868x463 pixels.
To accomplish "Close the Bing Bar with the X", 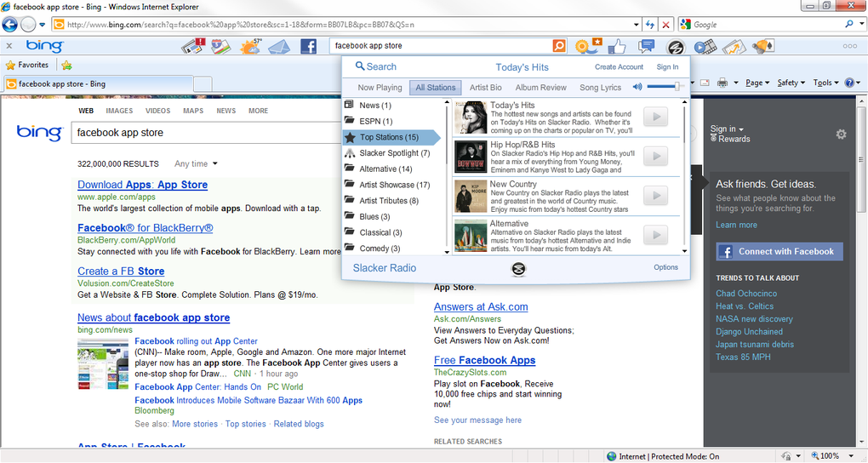I will (9, 46).
